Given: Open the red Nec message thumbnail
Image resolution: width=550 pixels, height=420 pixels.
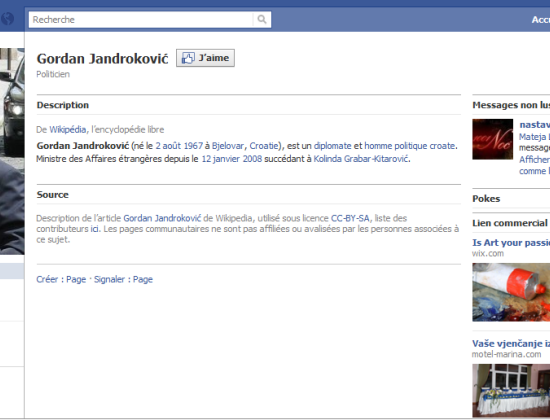Looking at the screenshot, I should coord(492,139).
